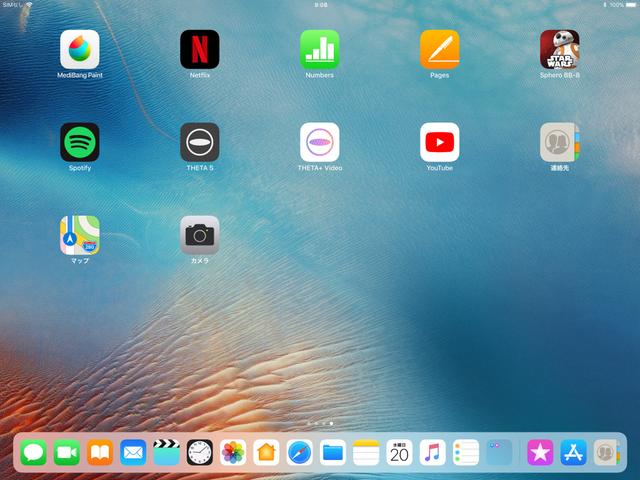Open the iBooks app in the dock
Image resolution: width=640 pixels, height=480 pixels.
[100, 452]
